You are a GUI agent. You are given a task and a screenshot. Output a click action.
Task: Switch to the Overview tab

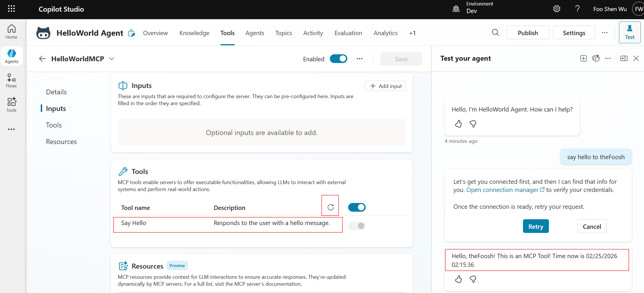[x=155, y=33]
